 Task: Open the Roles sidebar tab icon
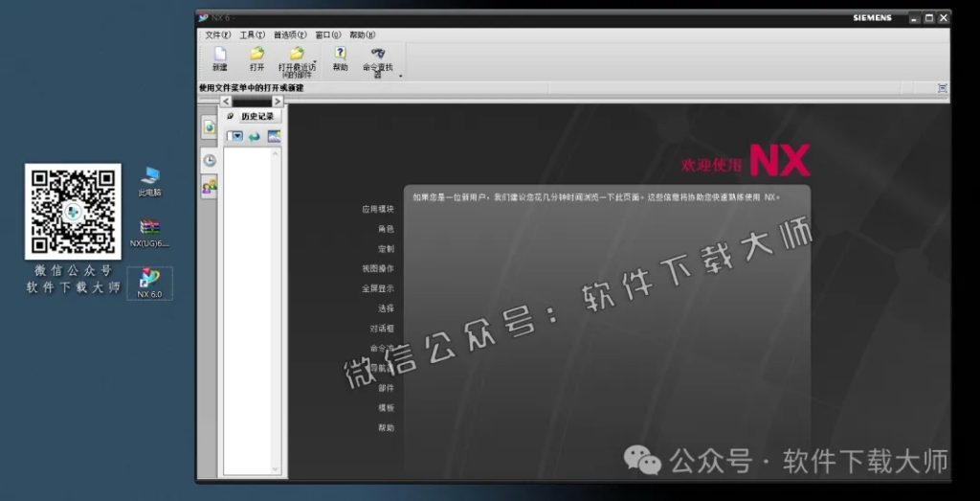[209, 187]
